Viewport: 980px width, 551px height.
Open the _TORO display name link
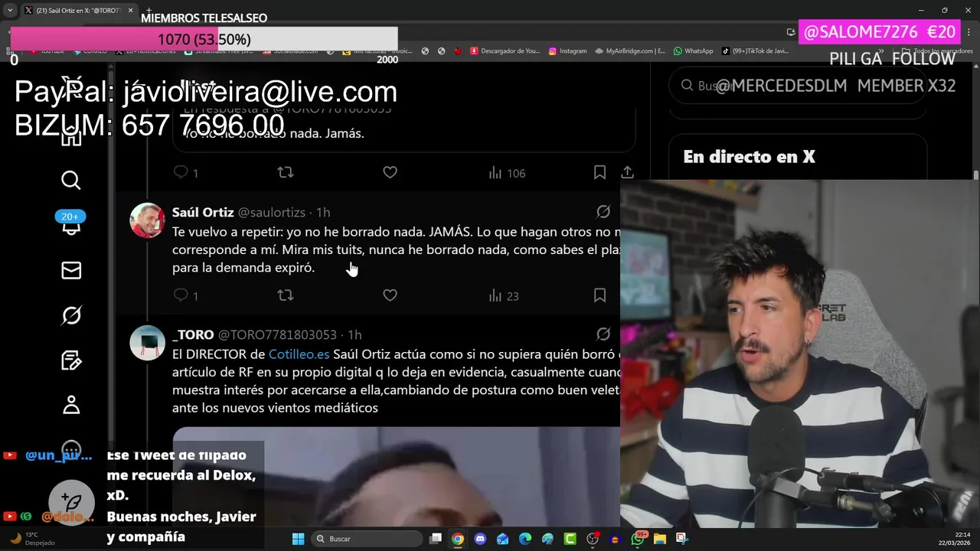(x=193, y=334)
